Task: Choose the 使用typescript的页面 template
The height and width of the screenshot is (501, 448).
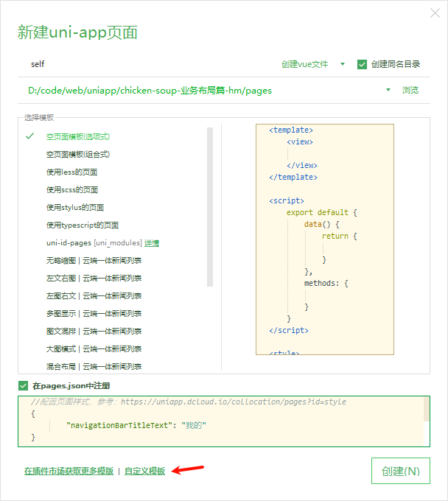Action: [x=83, y=225]
